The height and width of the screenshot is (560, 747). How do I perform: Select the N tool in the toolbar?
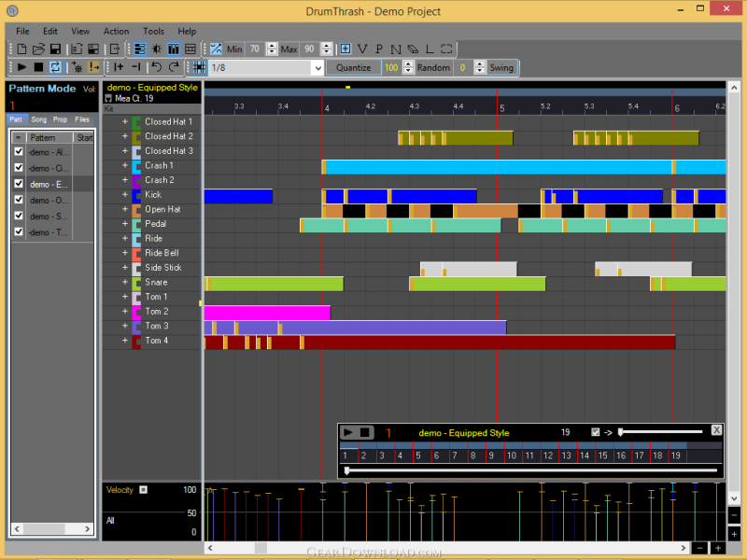(x=395, y=49)
